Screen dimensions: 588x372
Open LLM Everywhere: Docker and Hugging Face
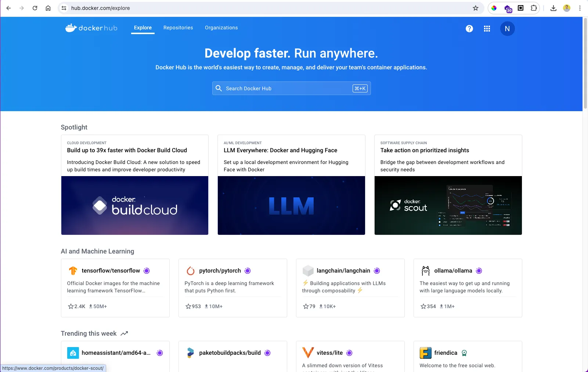[x=281, y=150]
